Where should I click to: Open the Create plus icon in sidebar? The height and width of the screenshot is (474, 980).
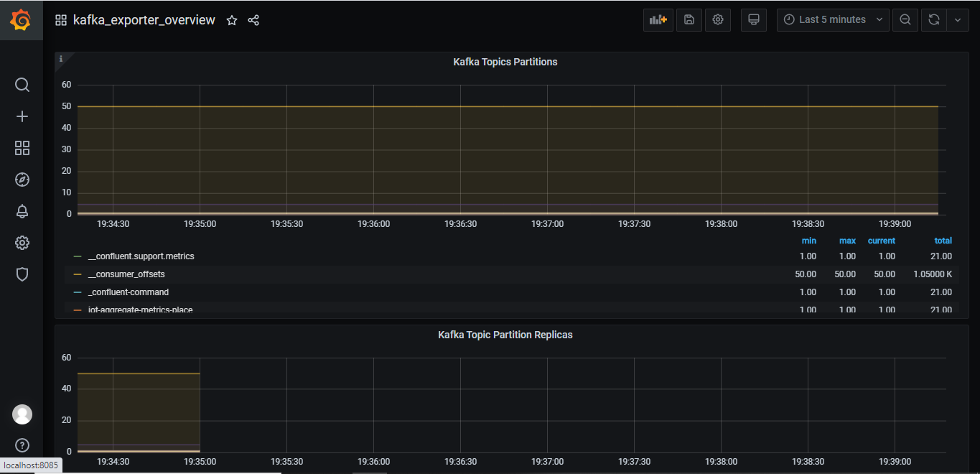pos(22,116)
